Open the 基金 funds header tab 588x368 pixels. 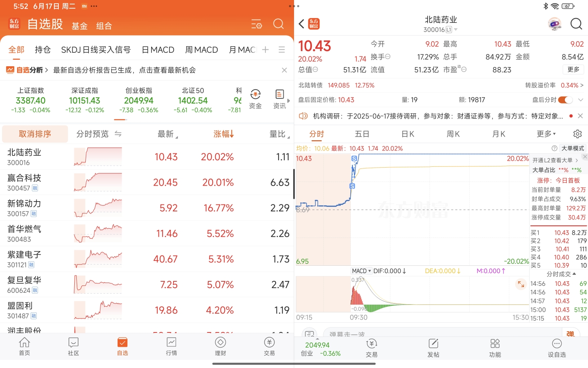(x=80, y=26)
